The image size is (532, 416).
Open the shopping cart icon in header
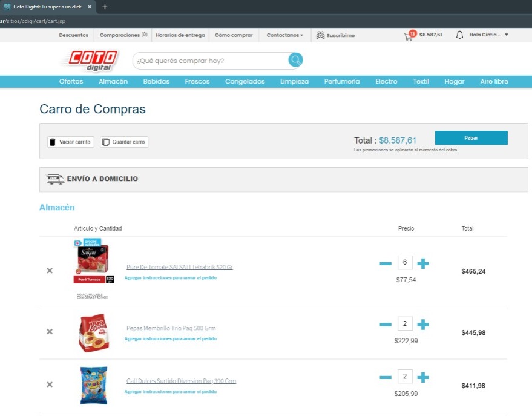(x=409, y=36)
